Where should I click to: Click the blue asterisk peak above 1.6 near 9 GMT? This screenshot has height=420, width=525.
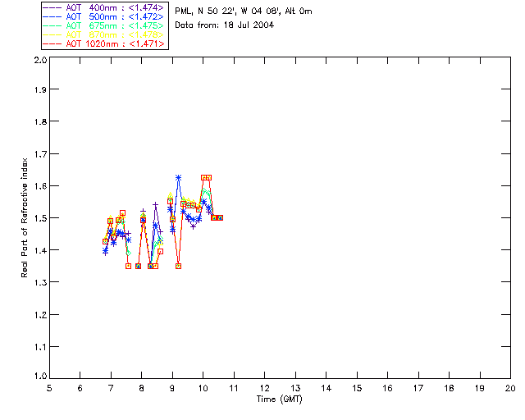click(x=179, y=178)
